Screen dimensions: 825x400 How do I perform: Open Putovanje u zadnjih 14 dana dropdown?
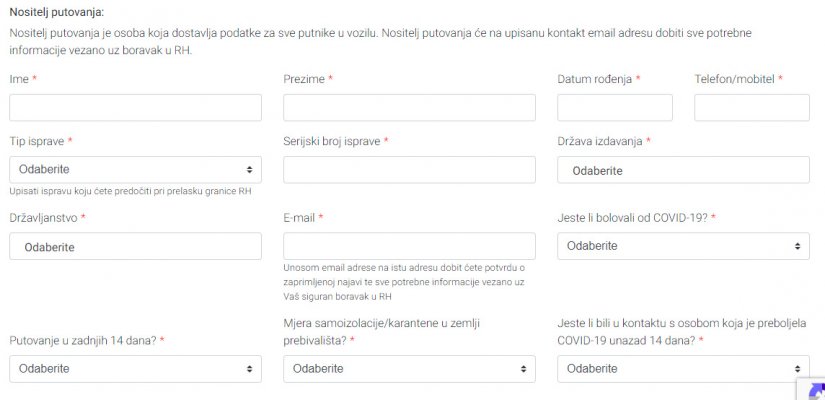(x=135, y=369)
